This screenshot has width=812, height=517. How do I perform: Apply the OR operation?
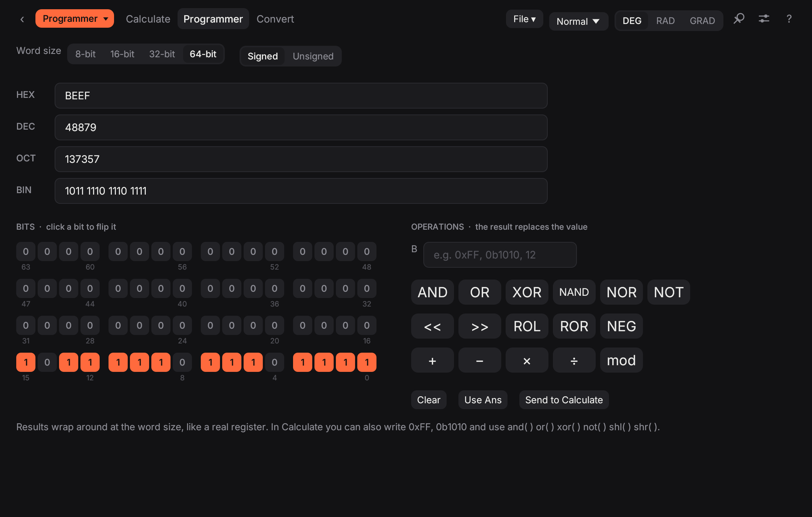pos(480,292)
